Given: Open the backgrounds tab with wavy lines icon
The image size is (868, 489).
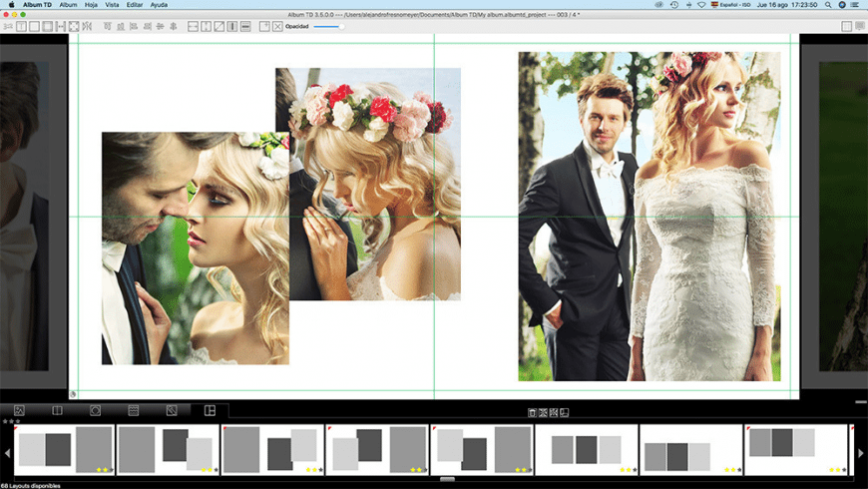Looking at the screenshot, I should (x=133, y=410).
